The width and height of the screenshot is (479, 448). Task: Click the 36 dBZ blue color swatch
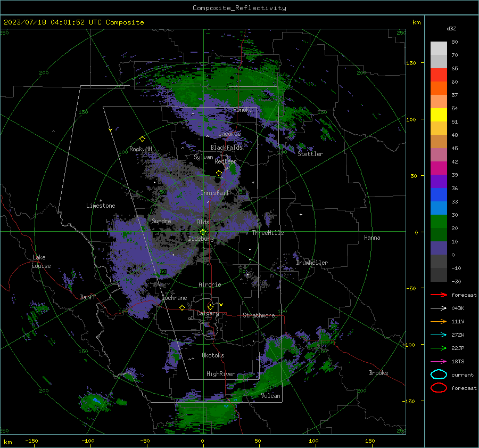coord(439,194)
